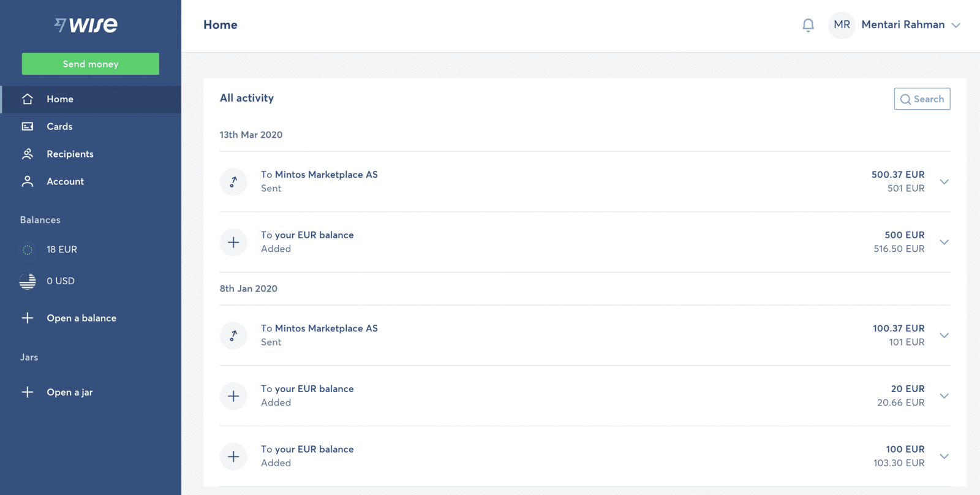Expand the 500 EUR balance top-up
Viewport: 980px width, 495px height.
944,243
